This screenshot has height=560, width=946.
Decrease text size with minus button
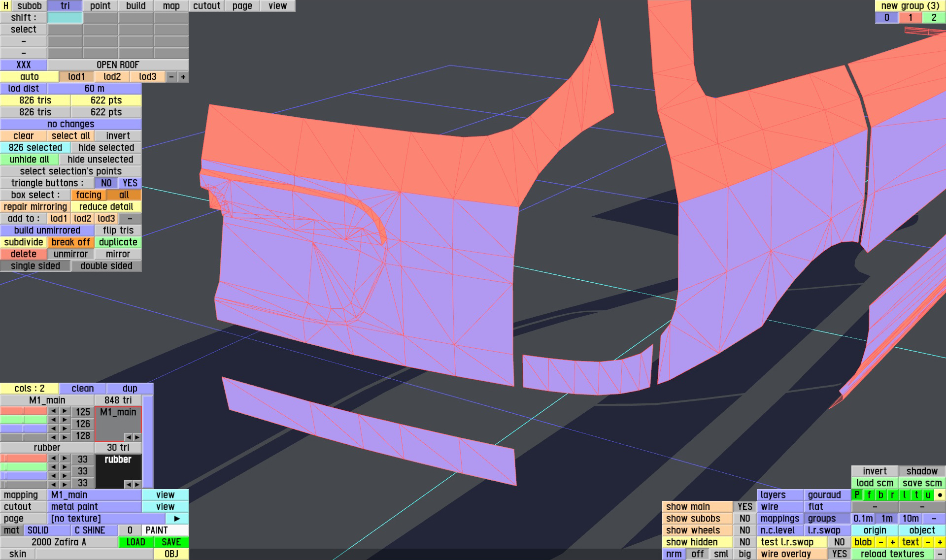pos(928,542)
